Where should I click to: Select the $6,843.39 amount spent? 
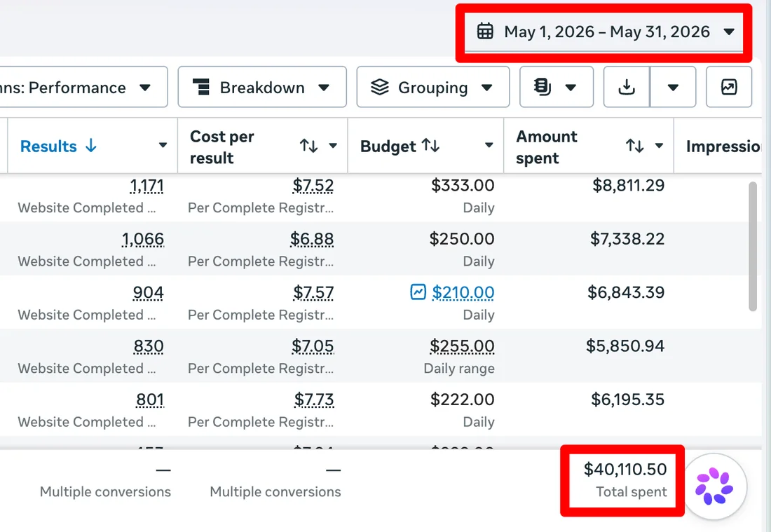[x=626, y=293]
